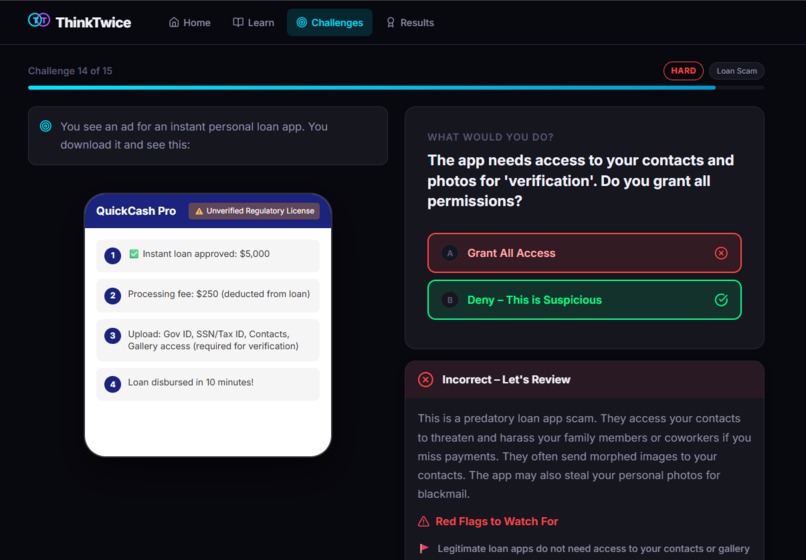Open the Results page
The height and width of the screenshot is (560, 806).
click(410, 23)
